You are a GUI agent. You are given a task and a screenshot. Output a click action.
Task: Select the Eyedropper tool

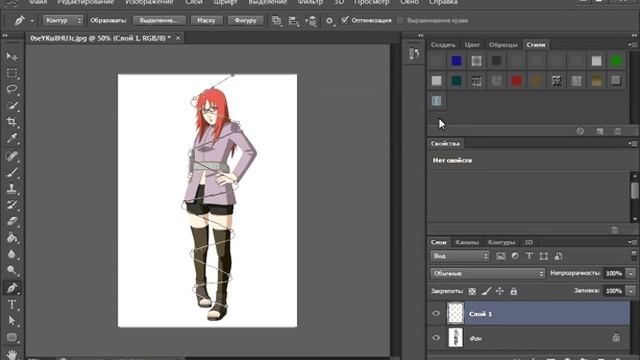(12, 138)
